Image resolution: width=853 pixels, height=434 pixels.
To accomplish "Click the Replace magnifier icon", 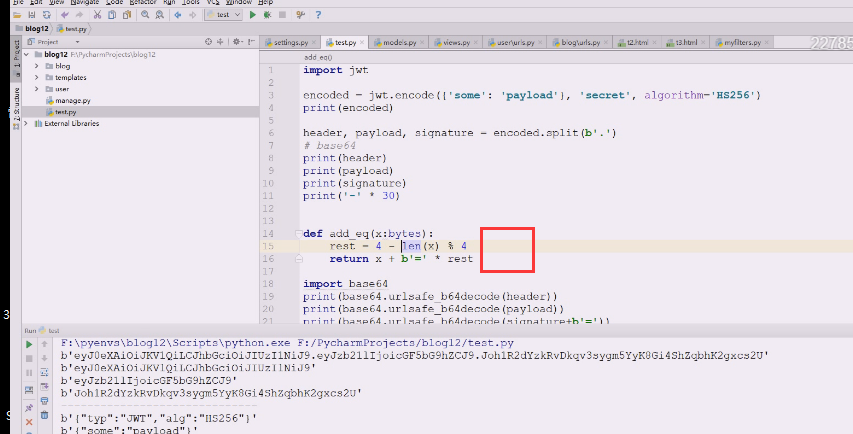I will 160,15.
